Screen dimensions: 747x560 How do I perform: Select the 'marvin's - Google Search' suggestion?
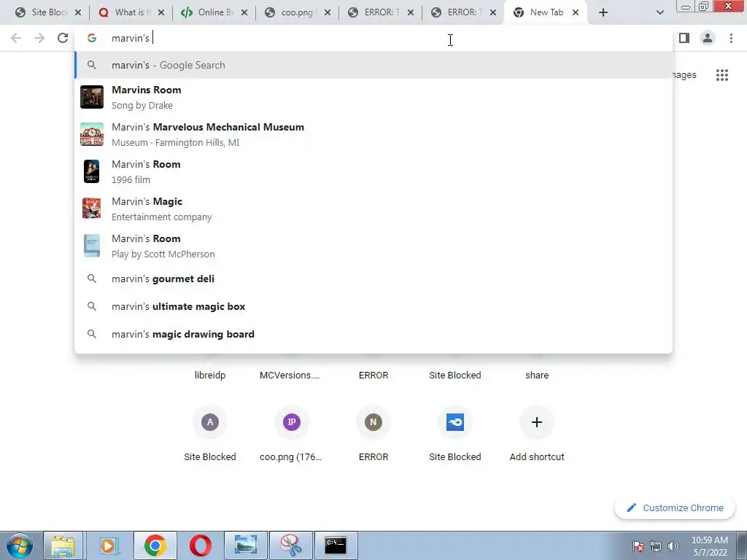[373, 65]
